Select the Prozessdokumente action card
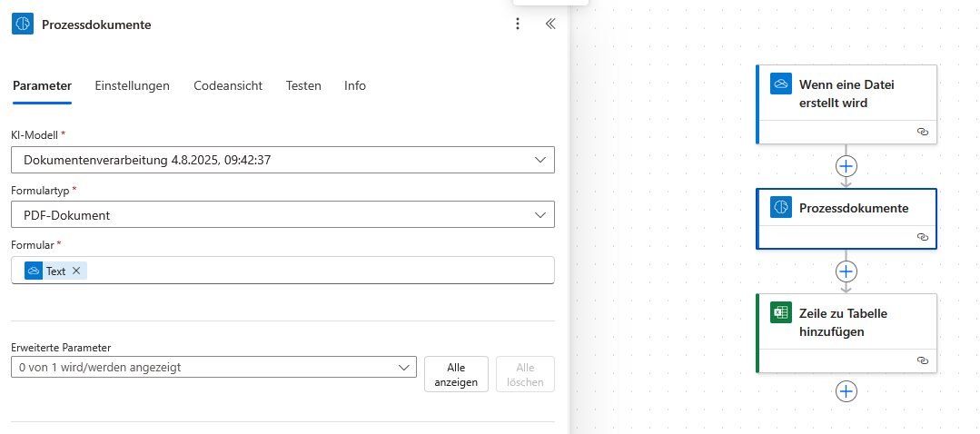 (846, 219)
